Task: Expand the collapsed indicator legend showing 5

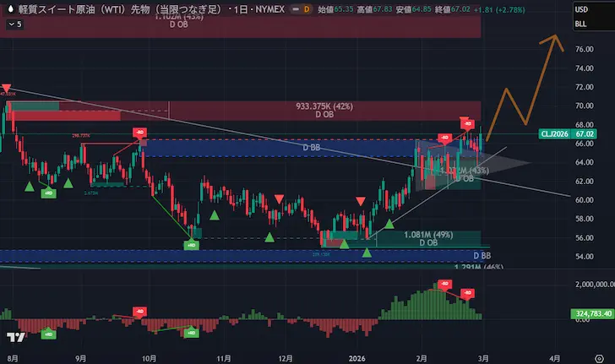Action: [x=15, y=24]
